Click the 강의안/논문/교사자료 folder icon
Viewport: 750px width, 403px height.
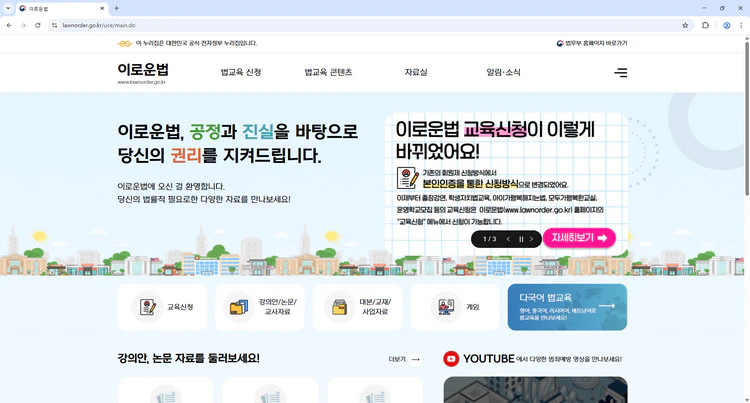[x=239, y=307]
